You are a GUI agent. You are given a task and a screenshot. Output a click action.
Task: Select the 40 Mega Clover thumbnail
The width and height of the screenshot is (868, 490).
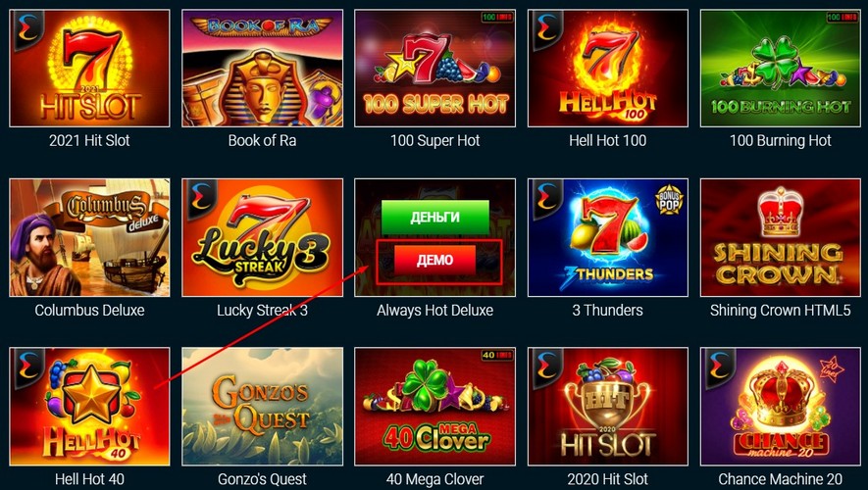click(x=435, y=407)
